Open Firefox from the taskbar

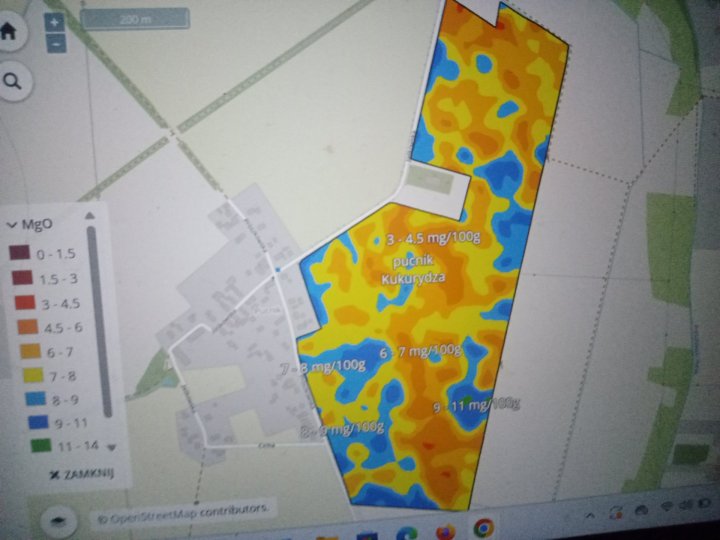(x=445, y=531)
